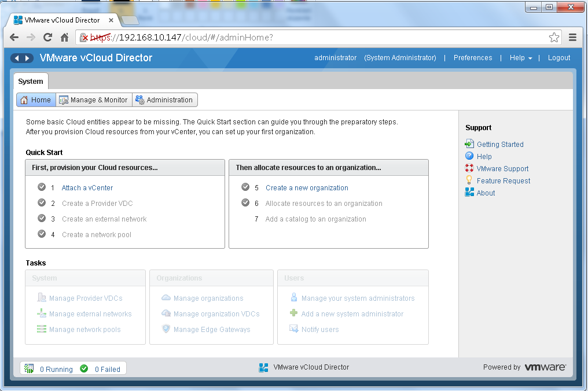The width and height of the screenshot is (588, 391).
Task: Open the Getting Started link
Action: point(500,145)
